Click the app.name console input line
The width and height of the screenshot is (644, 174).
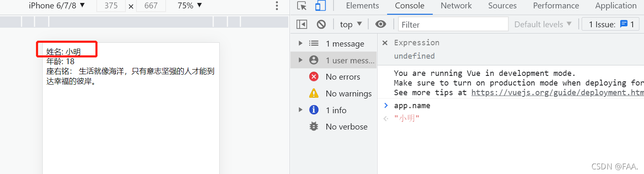point(412,106)
